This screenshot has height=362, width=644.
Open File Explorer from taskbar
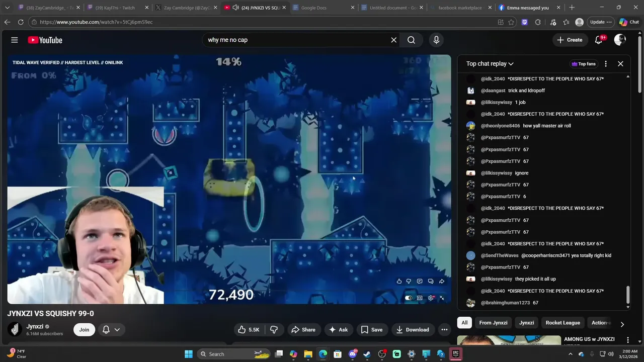coord(308,354)
